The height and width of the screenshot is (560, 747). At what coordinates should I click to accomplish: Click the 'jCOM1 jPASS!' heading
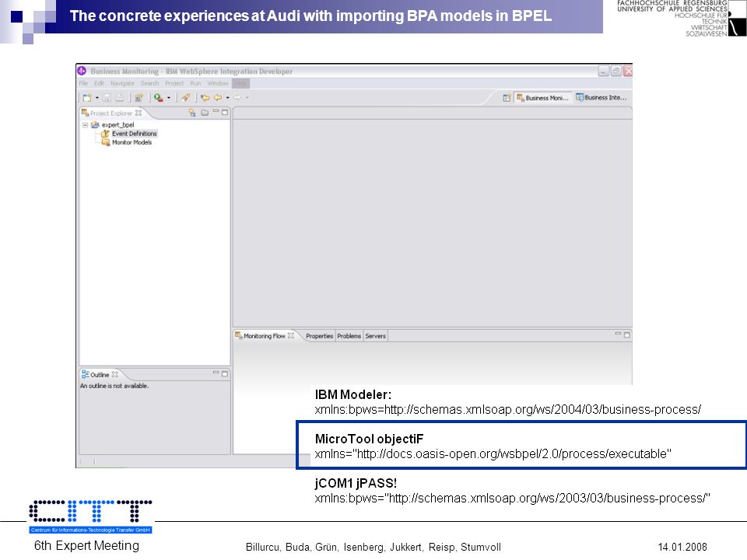pyautogui.click(x=356, y=483)
